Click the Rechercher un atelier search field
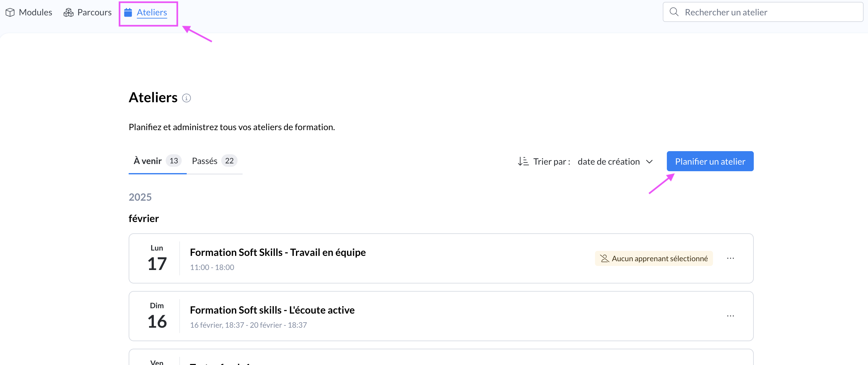The image size is (868, 365). coord(768,13)
